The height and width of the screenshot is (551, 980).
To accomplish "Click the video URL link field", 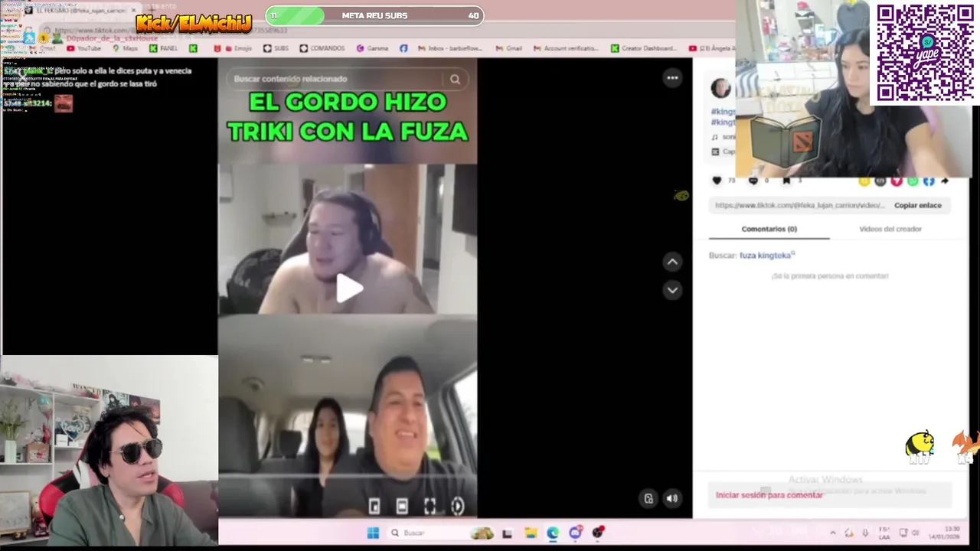I will [x=799, y=205].
